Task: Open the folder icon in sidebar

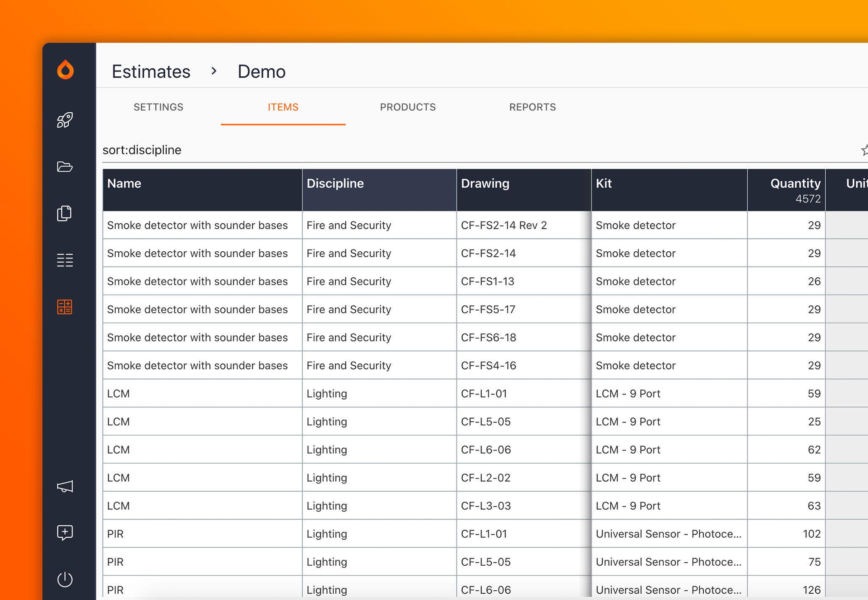Action: tap(65, 167)
